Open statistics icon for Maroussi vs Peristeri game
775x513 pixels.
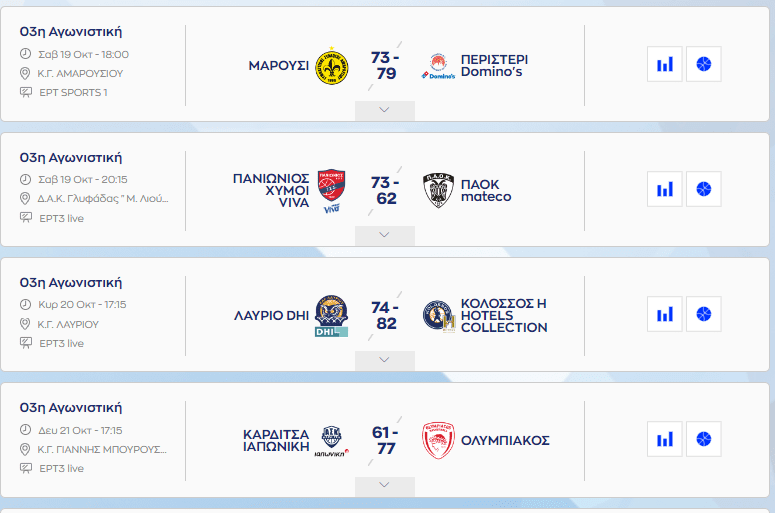664,65
